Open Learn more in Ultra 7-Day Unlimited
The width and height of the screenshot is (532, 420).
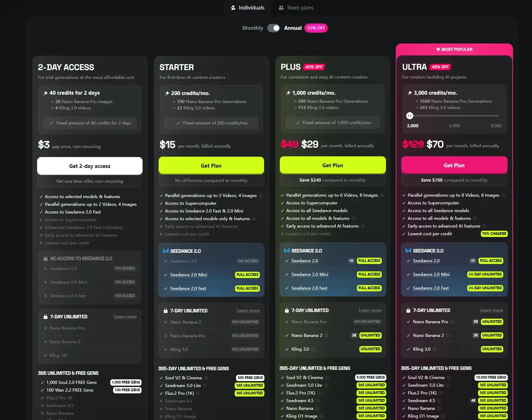[492, 310]
